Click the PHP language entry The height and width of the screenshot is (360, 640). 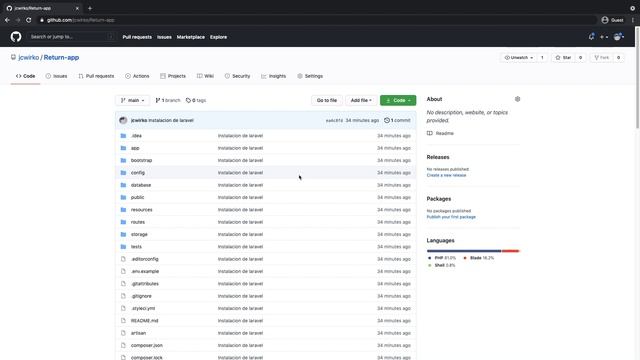coord(442,258)
